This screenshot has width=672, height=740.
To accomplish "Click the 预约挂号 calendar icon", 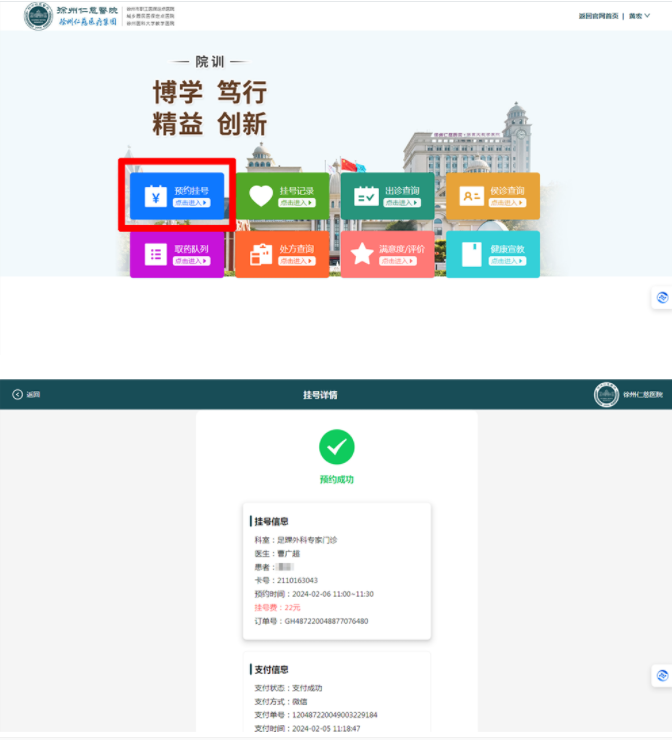I will [x=155, y=196].
